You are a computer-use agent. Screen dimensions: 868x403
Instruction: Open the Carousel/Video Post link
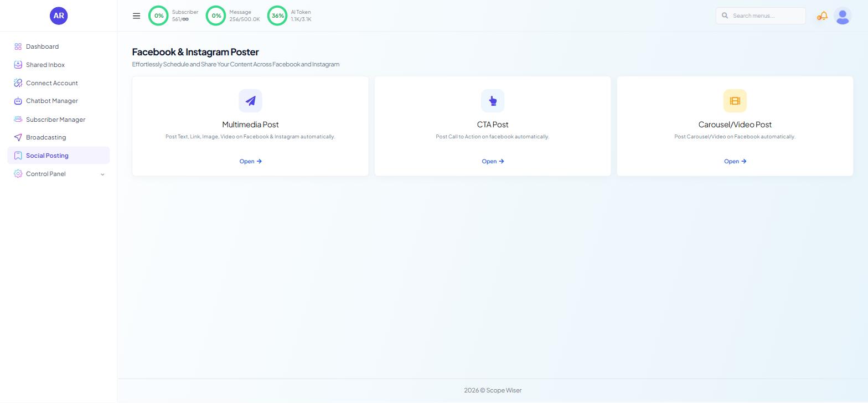click(735, 161)
